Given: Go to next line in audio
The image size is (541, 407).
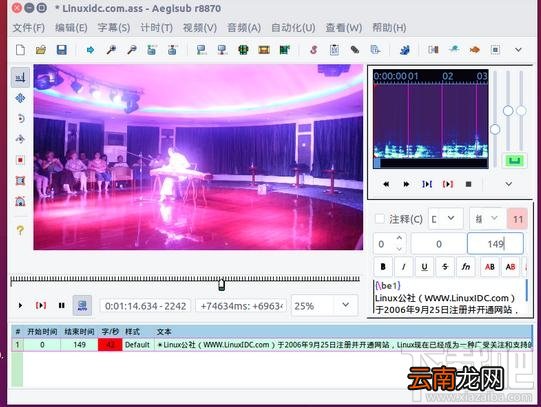Looking at the screenshot, I should coord(406,184).
